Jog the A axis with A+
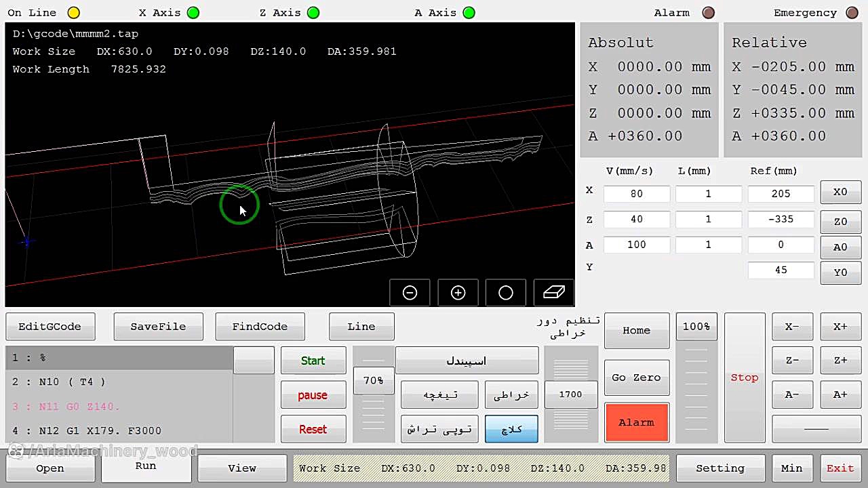 tap(840, 395)
